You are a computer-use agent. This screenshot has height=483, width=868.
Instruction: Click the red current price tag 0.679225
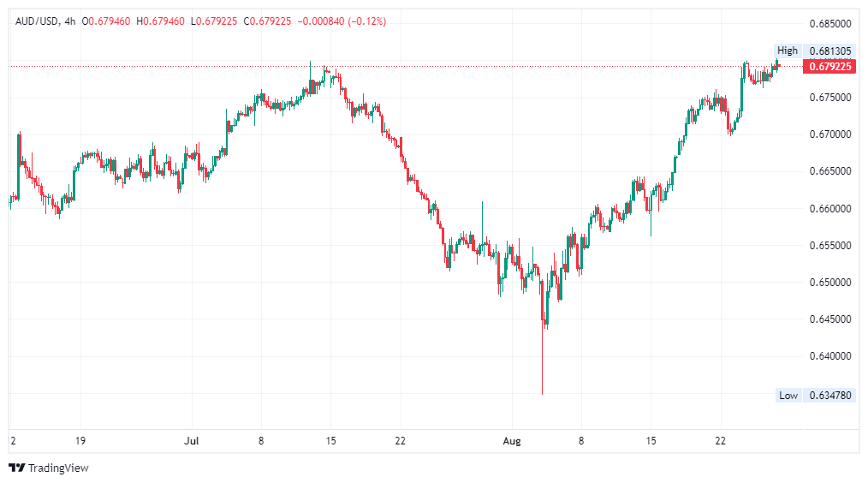pyautogui.click(x=829, y=66)
